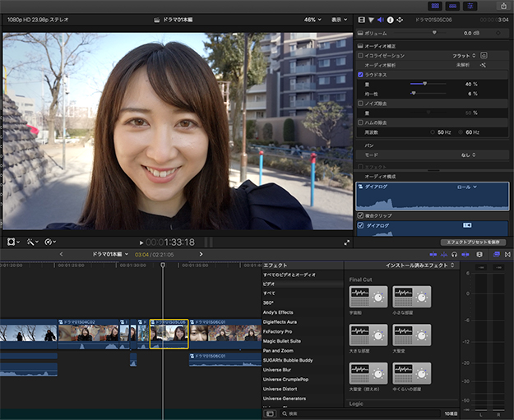
Task: Open the enhancements magic wand dropdown
Action: coord(32,242)
